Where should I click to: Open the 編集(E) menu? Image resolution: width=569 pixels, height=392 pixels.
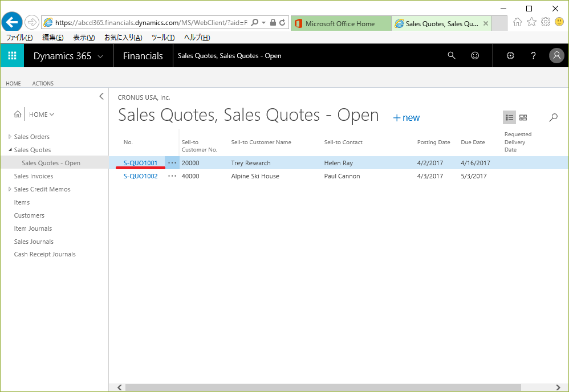pos(53,38)
